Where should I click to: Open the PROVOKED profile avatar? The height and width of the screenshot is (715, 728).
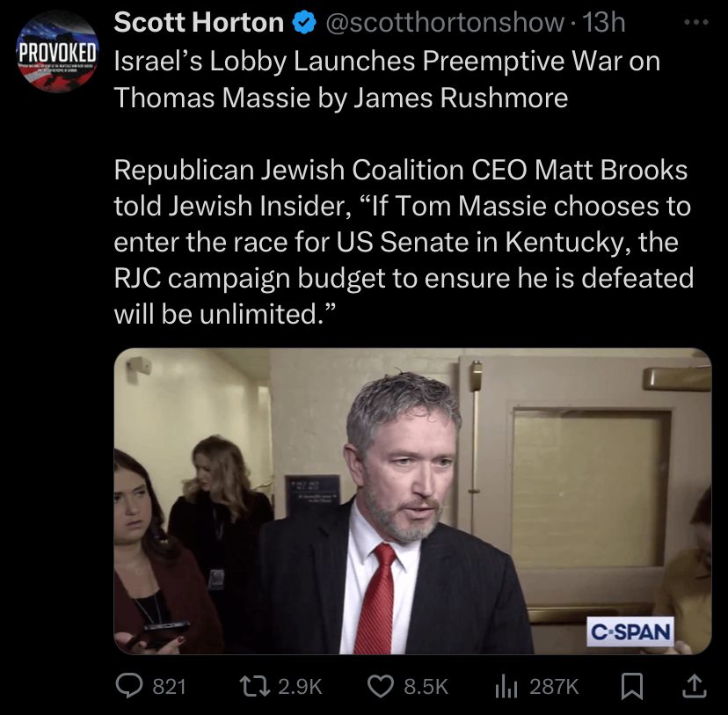click(x=57, y=52)
